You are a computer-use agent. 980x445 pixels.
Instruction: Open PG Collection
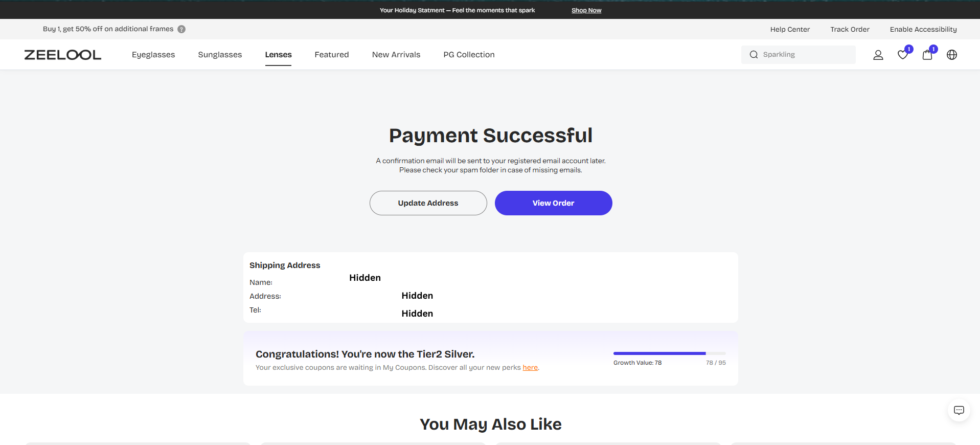[469, 55]
